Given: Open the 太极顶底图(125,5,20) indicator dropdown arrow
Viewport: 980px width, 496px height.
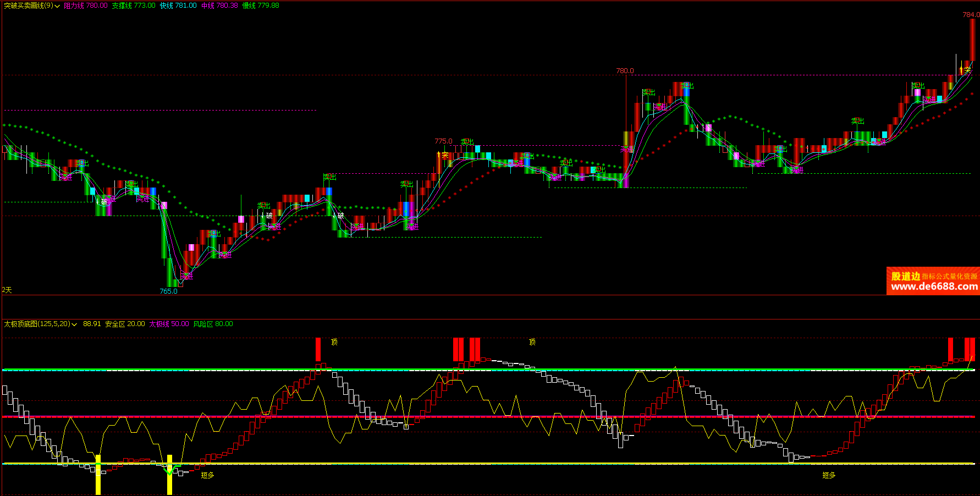Looking at the screenshot, I should pos(74,324).
